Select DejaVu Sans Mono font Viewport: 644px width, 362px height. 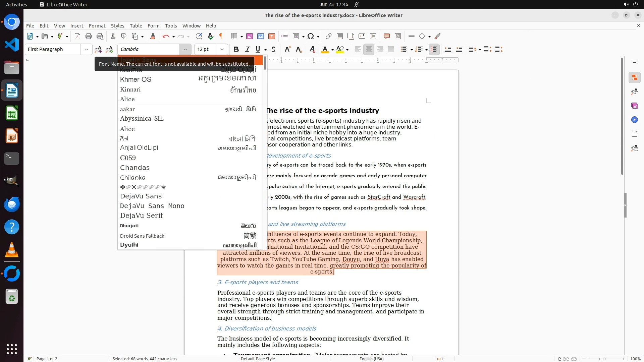click(x=152, y=206)
